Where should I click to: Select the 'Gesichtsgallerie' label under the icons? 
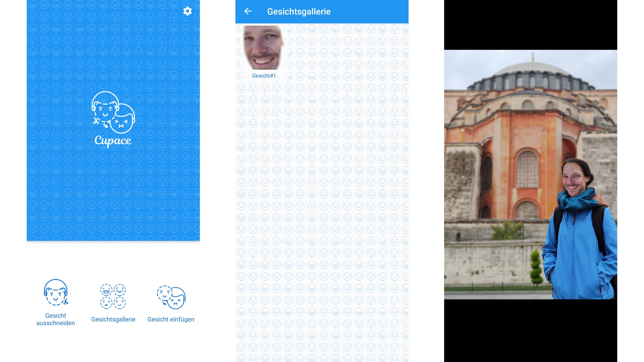(113, 319)
